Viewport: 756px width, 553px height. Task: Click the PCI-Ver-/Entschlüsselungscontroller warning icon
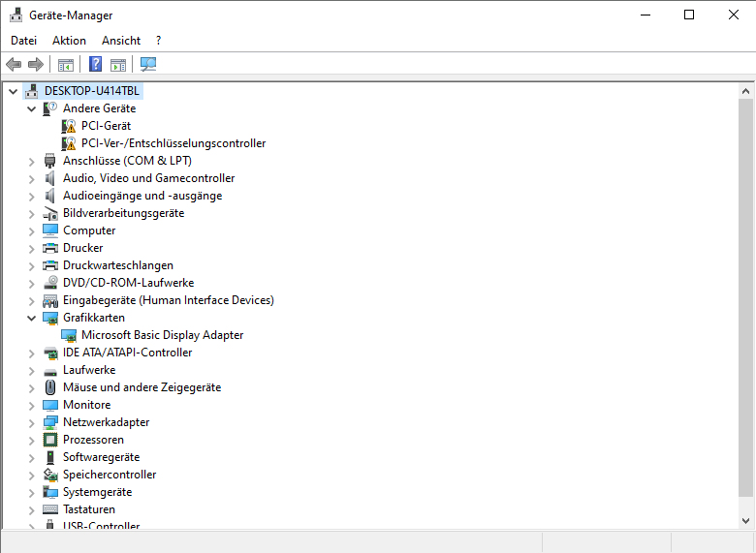click(69, 143)
